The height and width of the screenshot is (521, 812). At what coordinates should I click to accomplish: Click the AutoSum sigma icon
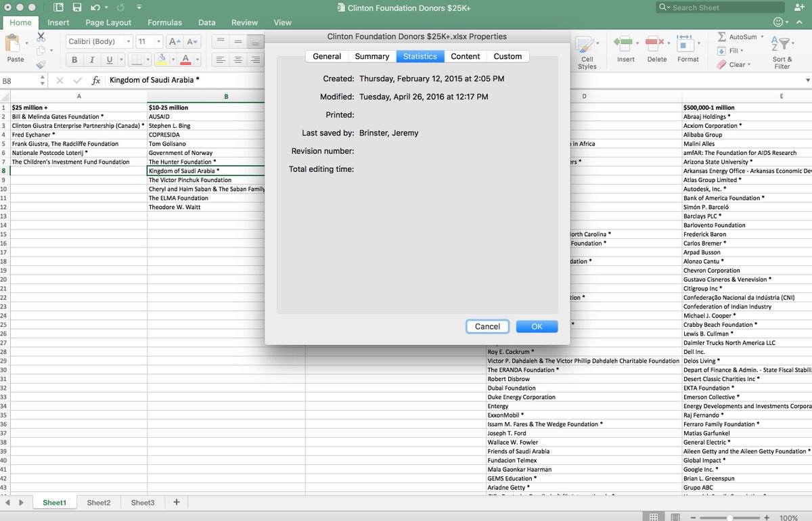point(721,37)
